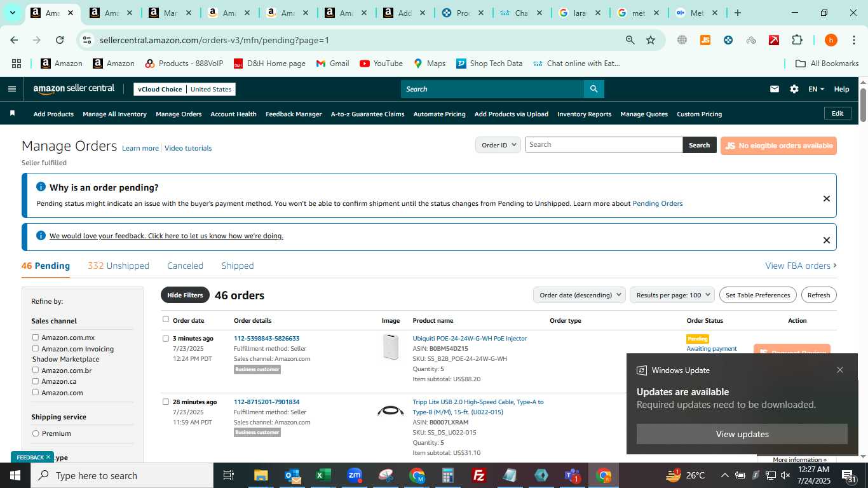Screen dimensions: 868x488
Task: Open the Chrome extensions puzzle icon
Action: click(797, 40)
